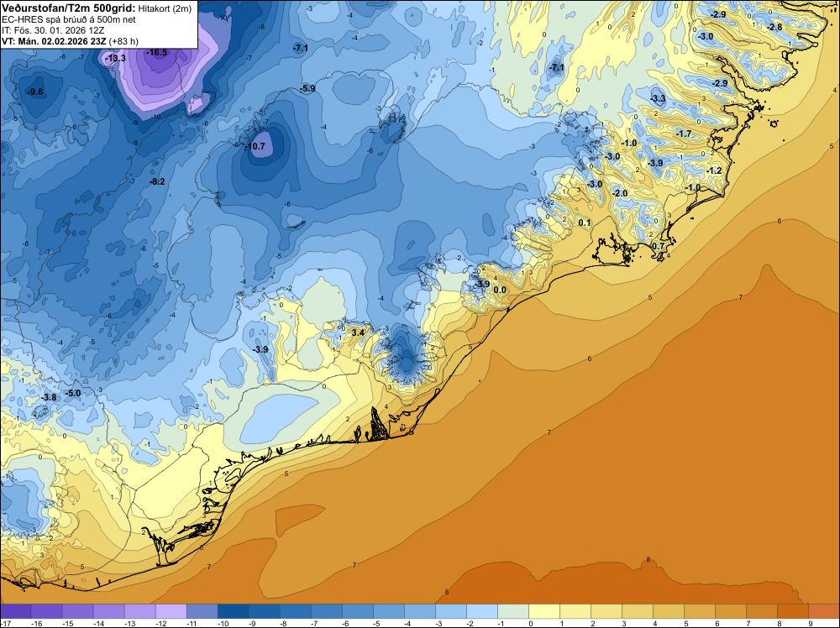840x628 pixels.
Task: Click the 0.0 temperature label
Action: [499, 290]
